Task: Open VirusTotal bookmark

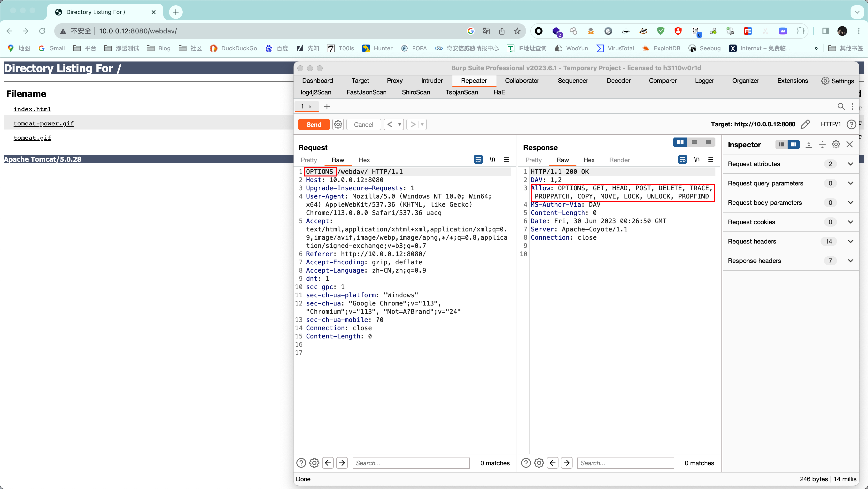Action: [615, 48]
